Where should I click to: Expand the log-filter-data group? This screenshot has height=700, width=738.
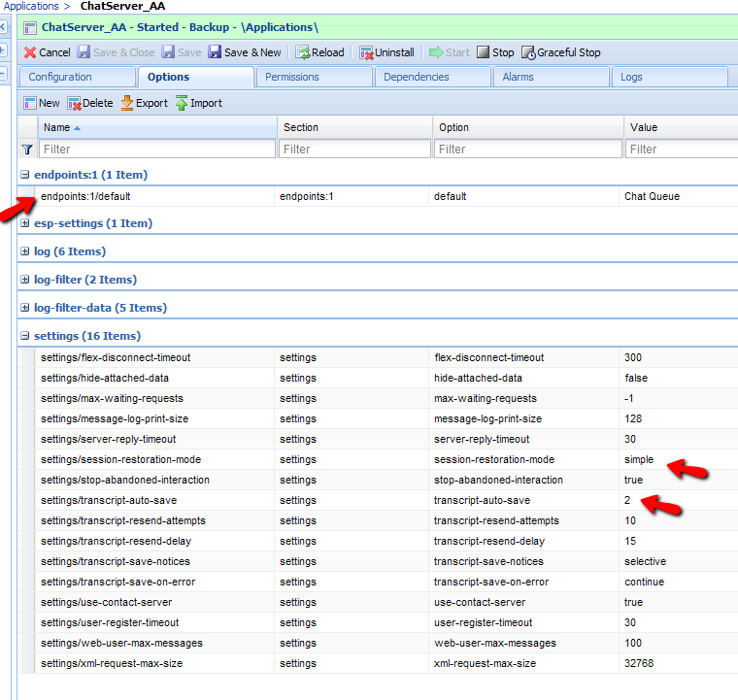click(x=25, y=308)
